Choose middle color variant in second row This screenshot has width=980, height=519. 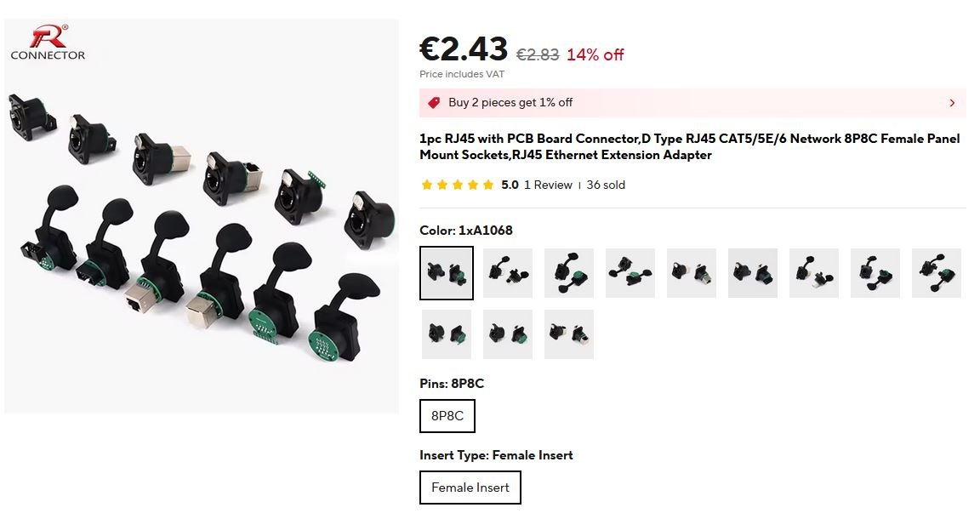click(508, 334)
